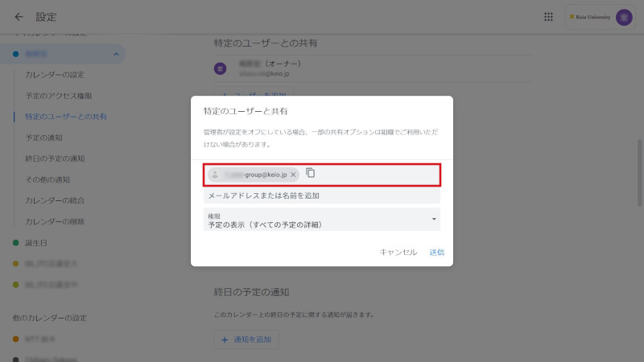Remove the group@keio.jp chip with X
This screenshot has width=644, height=362.
pyautogui.click(x=294, y=175)
